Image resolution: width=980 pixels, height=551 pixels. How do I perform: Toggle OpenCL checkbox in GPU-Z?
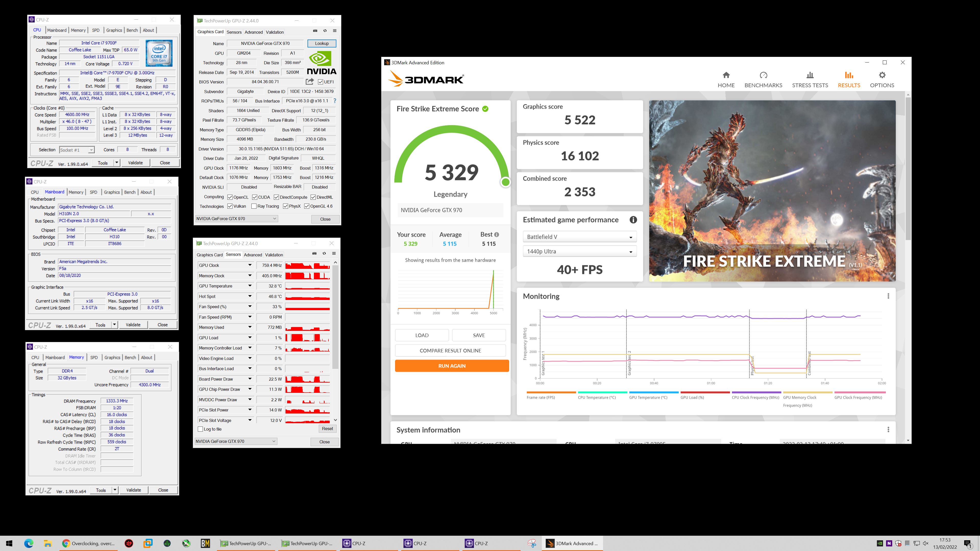230,197
